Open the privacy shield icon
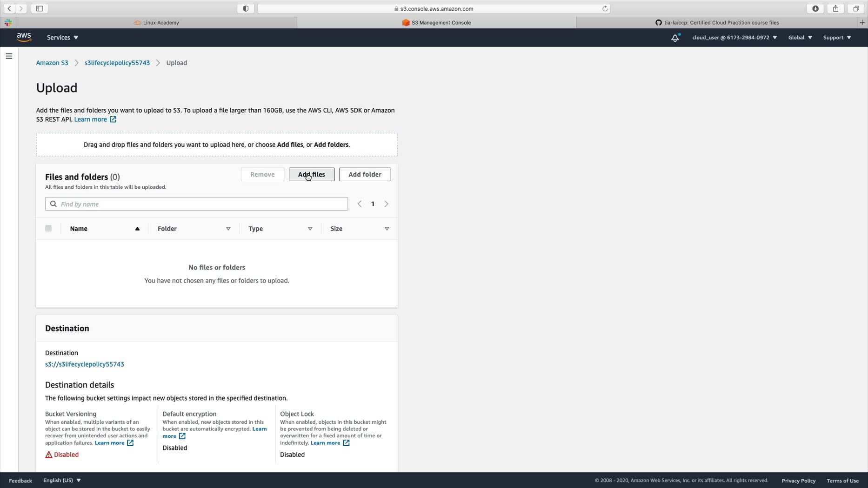 click(246, 8)
